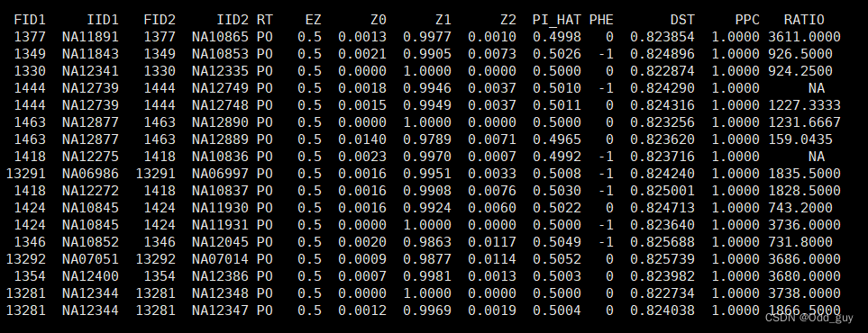Click sample ID NA10836
Viewport: 868px width, 333px height.
click(220, 157)
